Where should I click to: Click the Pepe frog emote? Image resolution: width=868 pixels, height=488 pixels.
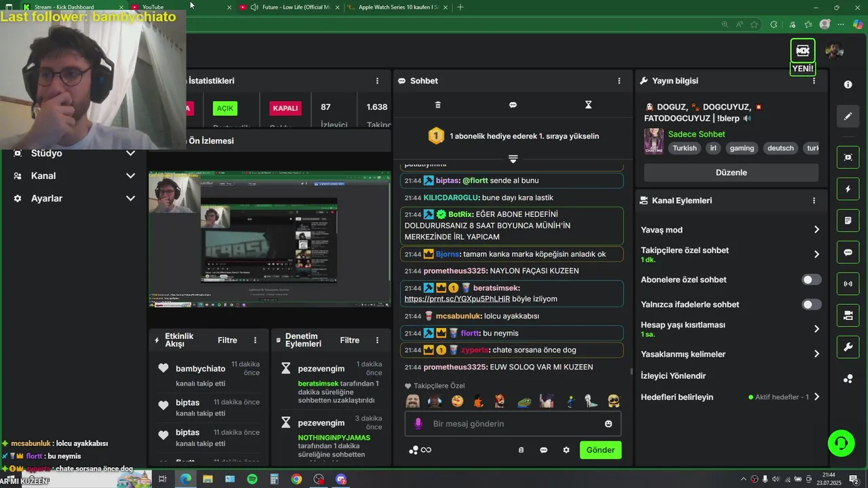coord(524,401)
